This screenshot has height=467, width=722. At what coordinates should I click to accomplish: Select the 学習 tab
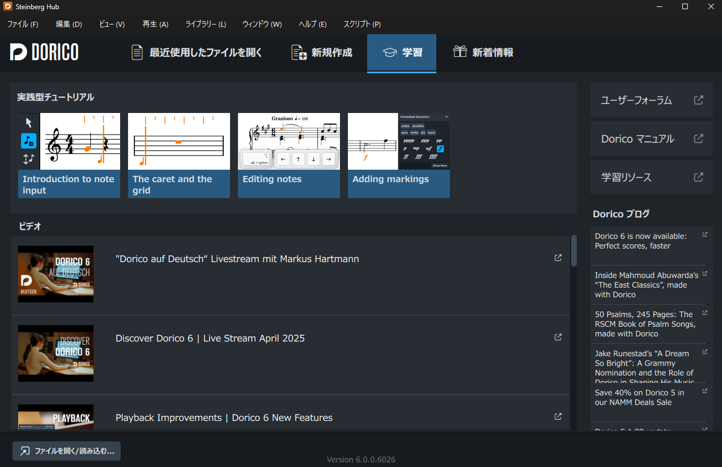pos(402,53)
